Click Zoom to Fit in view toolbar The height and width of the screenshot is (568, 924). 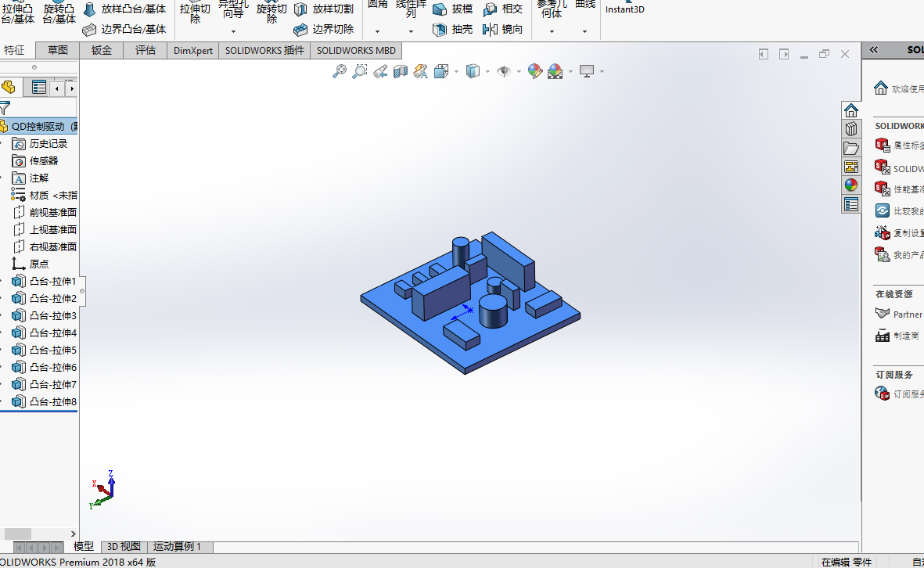(x=340, y=72)
